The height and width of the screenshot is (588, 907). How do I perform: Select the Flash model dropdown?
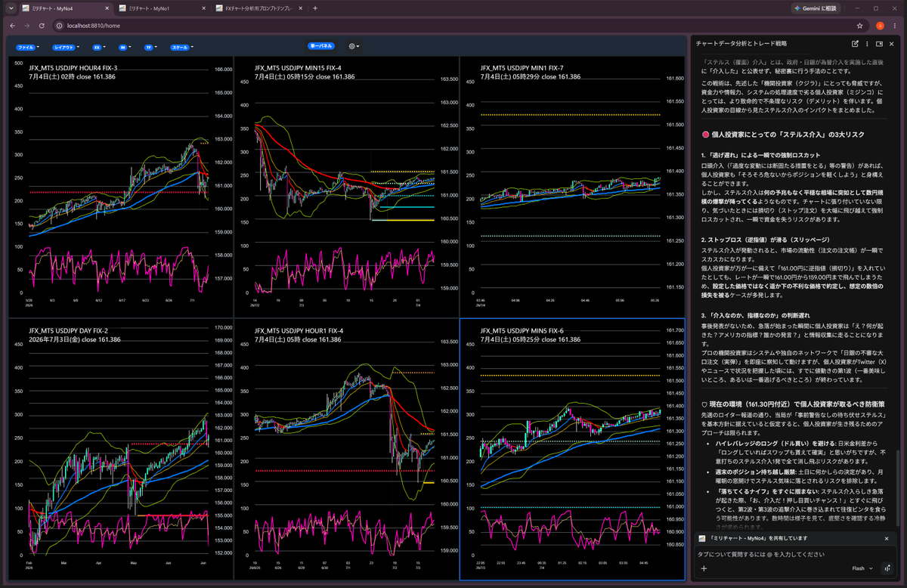point(862,568)
